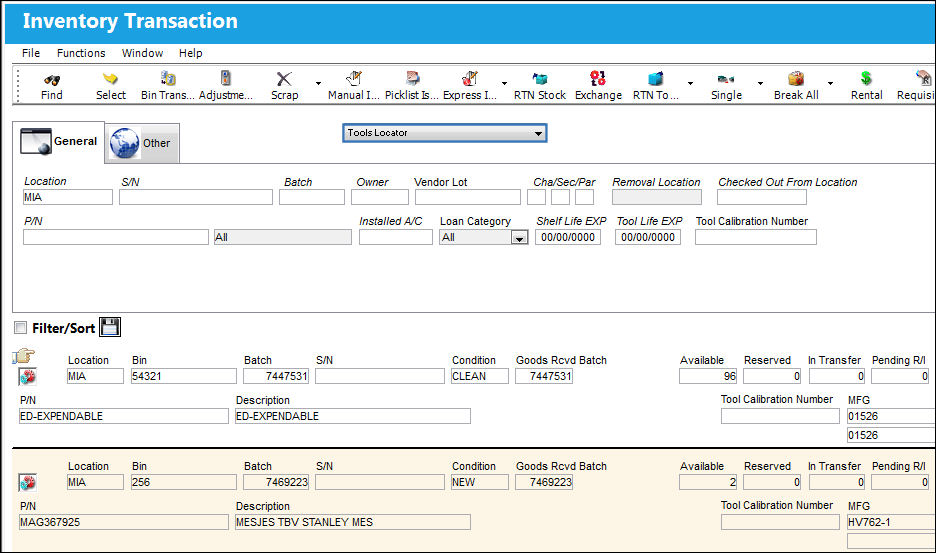Click the Available value 96
936x553 pixels.
[708, 376]
